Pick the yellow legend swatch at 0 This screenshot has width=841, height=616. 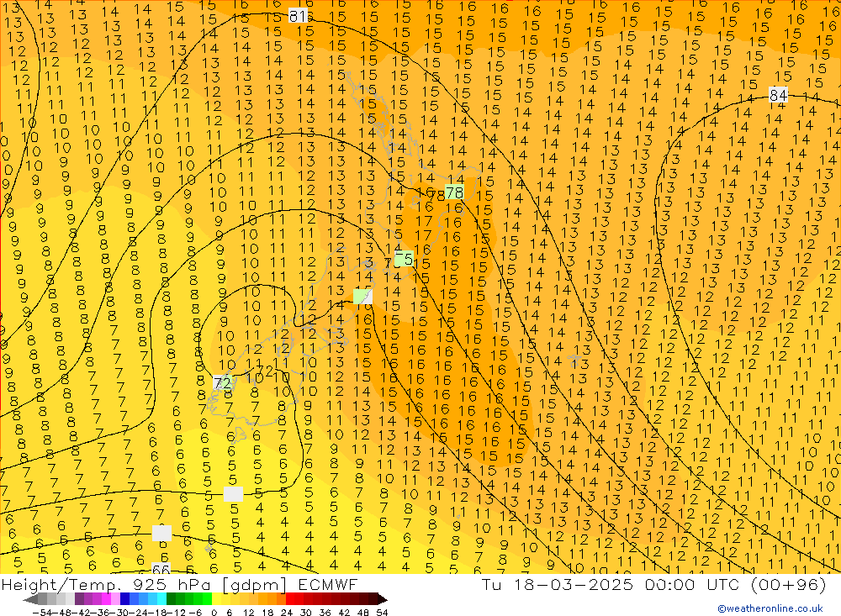tap(217, 599)
